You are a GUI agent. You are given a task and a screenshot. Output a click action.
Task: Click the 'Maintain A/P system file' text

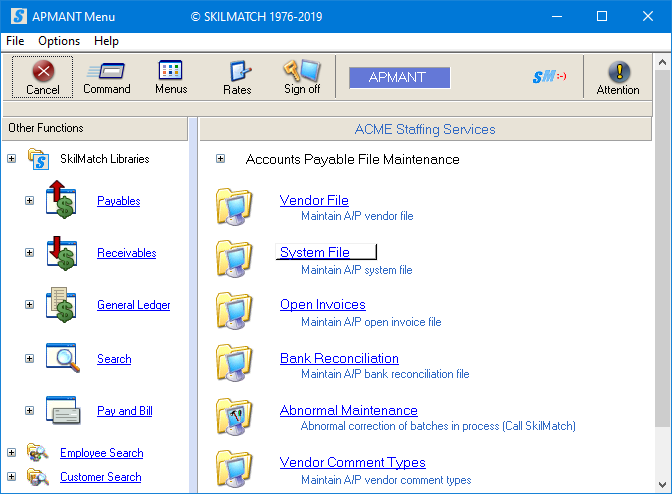357,270
